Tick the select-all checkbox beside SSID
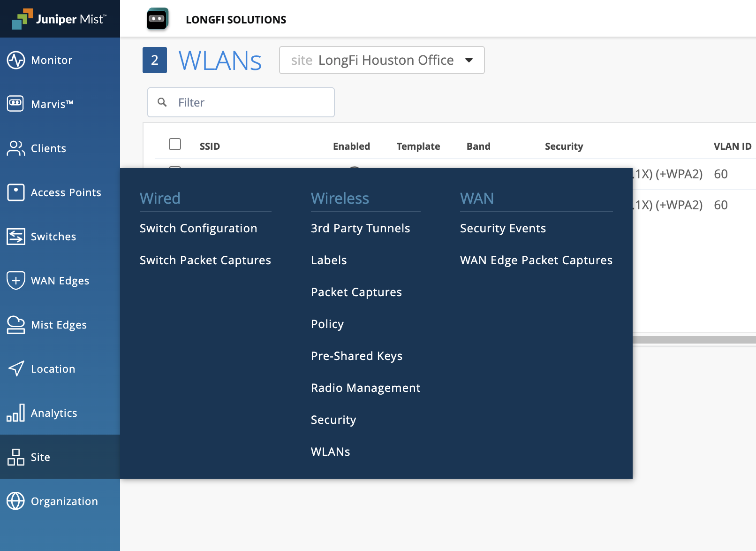This screenshot has height=551, width=756. pyautogui.click(x=175, y=144)
